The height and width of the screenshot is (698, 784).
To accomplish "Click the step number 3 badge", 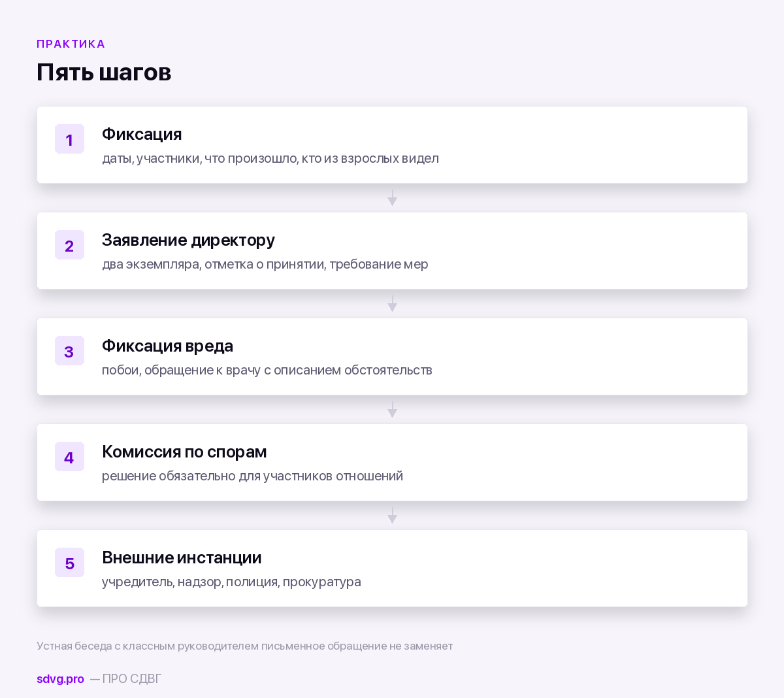I will point(69,351).
